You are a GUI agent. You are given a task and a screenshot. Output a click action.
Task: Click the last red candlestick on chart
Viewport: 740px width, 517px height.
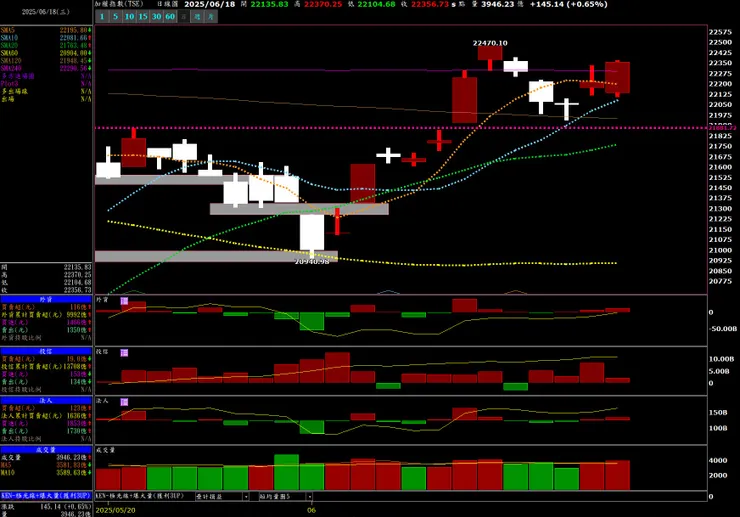pyautogui.click(x=617, y=77)
